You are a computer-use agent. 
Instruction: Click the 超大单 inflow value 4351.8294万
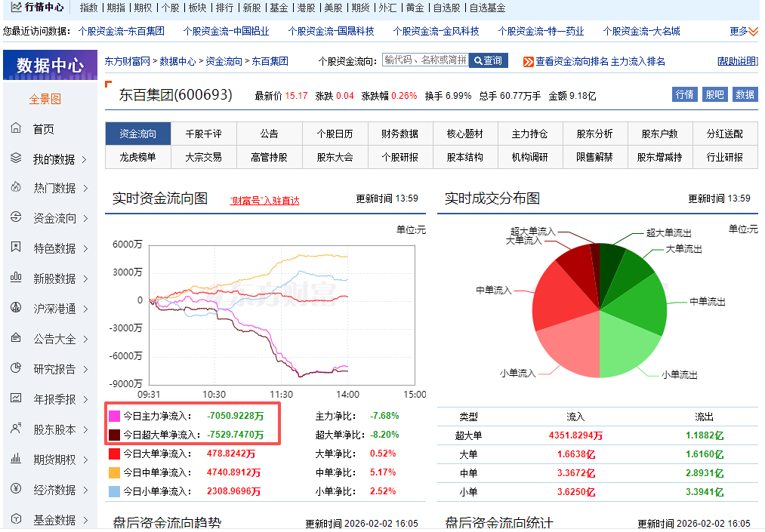click(x=575, y=435)
